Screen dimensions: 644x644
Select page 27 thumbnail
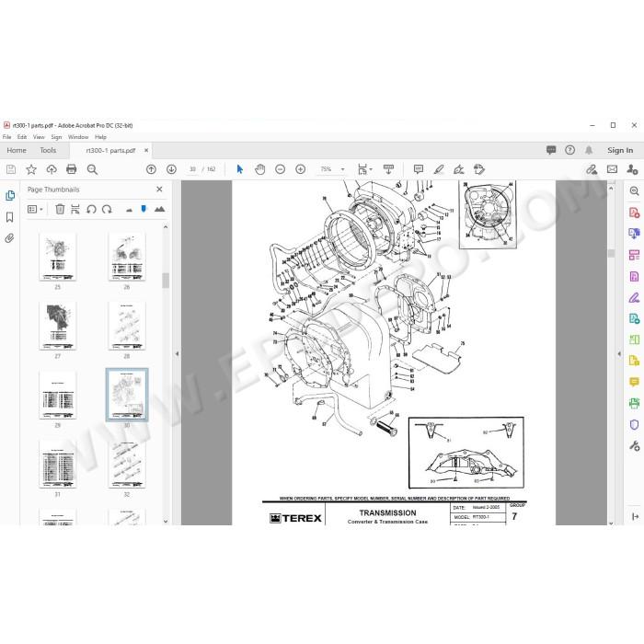tap(57, 326)
